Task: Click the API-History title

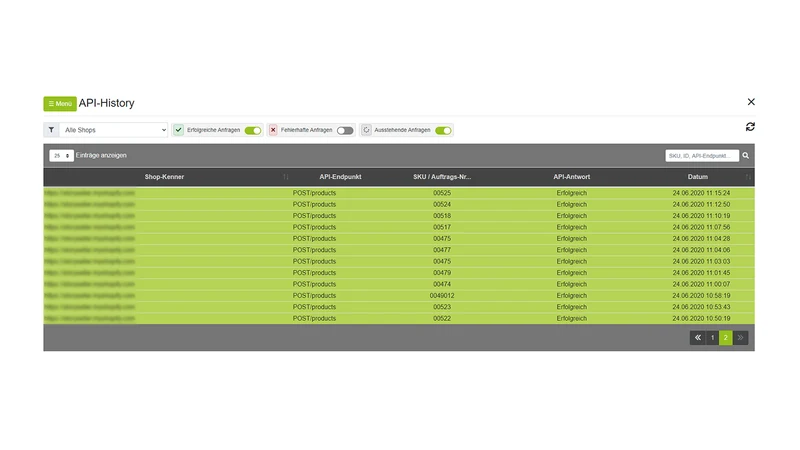Action: tap(107, 103)
